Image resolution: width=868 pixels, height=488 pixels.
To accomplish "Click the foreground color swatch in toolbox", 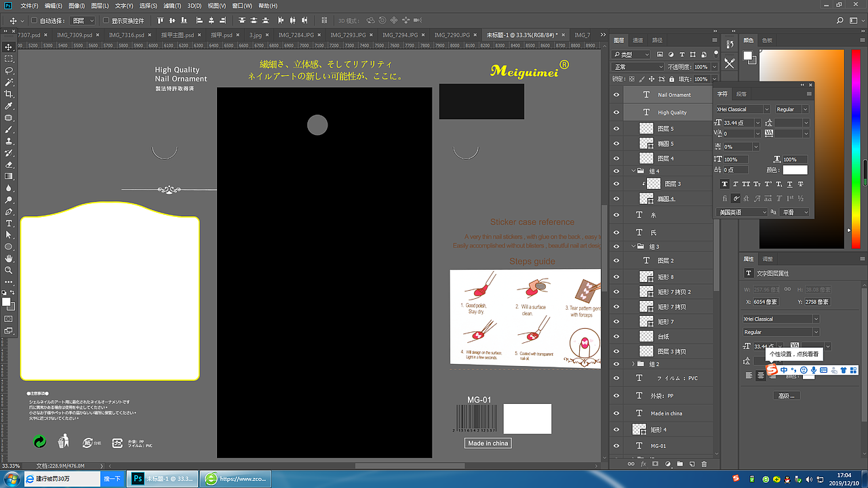I will tap(6, 301).
